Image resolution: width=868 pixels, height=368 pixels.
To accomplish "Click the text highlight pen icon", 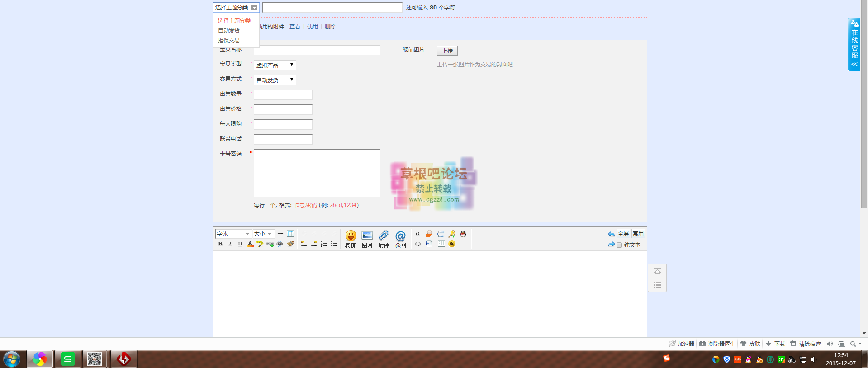I will [260, 244].
